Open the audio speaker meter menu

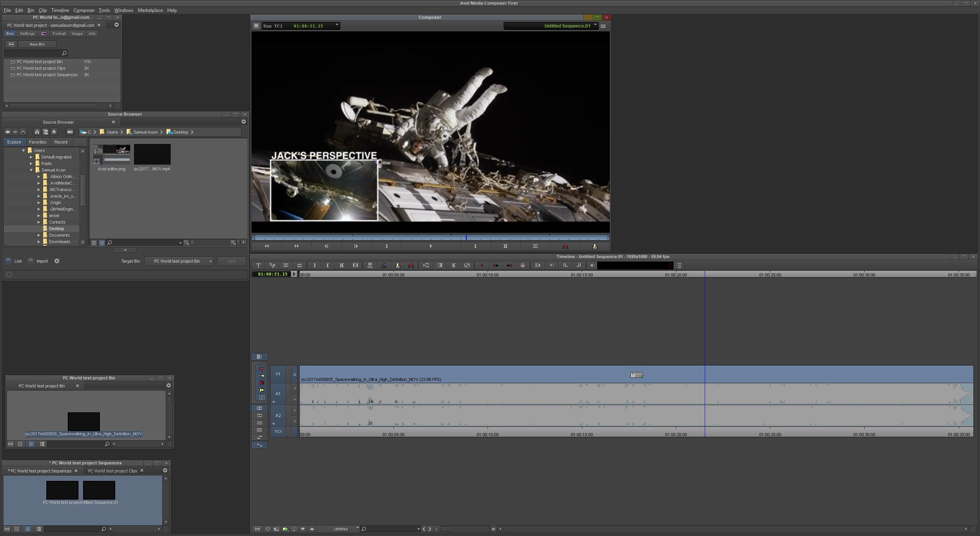[593, 265]
